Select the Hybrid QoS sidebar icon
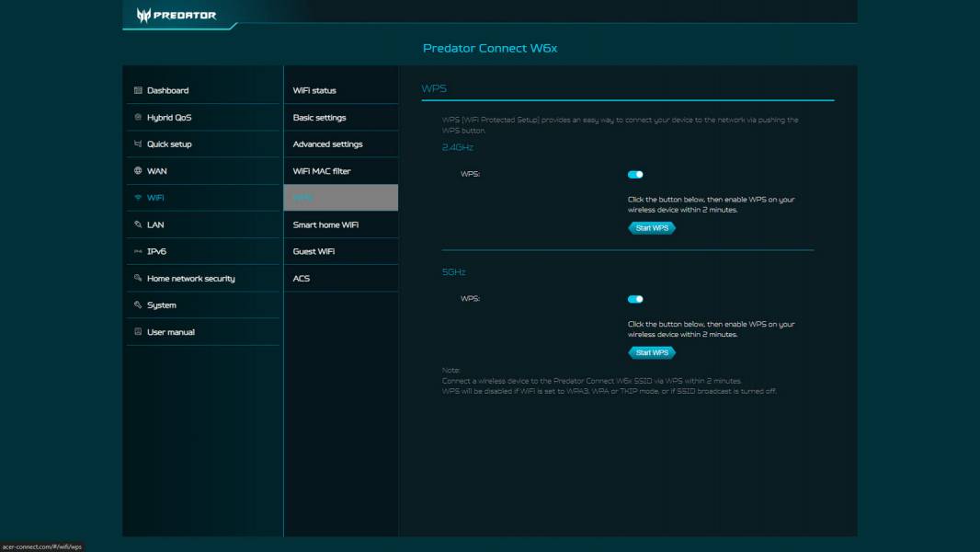The width and height of the screenshot is (980, 552). point(140,117)
